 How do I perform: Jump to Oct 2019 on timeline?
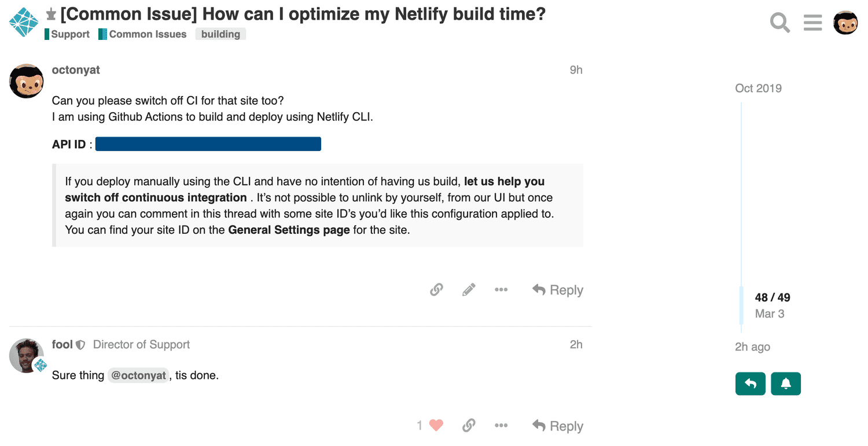point(758,88)
